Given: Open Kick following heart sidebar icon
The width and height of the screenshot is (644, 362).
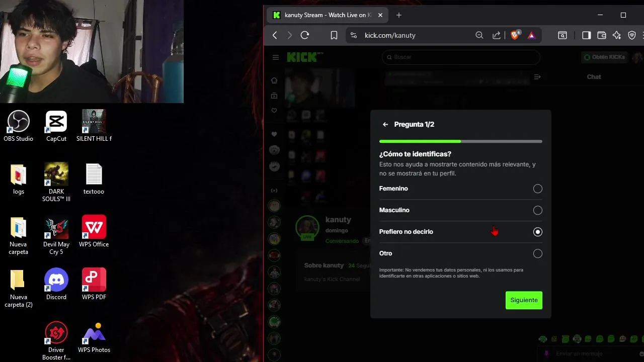Looking at the screenshot, I should coord(274,111).
